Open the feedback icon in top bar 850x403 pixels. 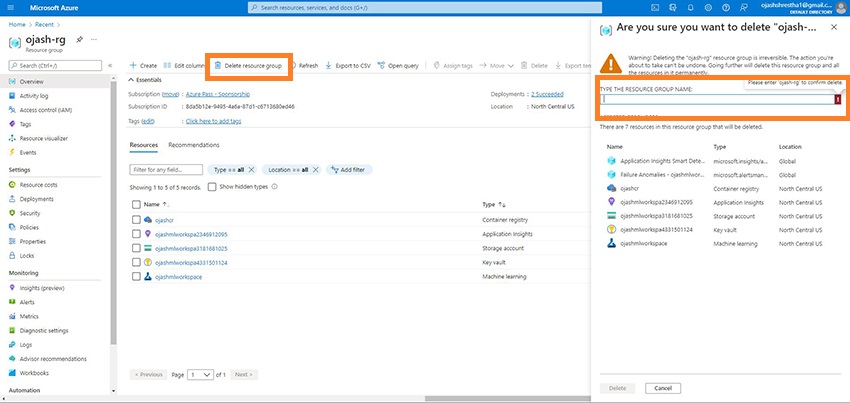[x=743, y=8]
